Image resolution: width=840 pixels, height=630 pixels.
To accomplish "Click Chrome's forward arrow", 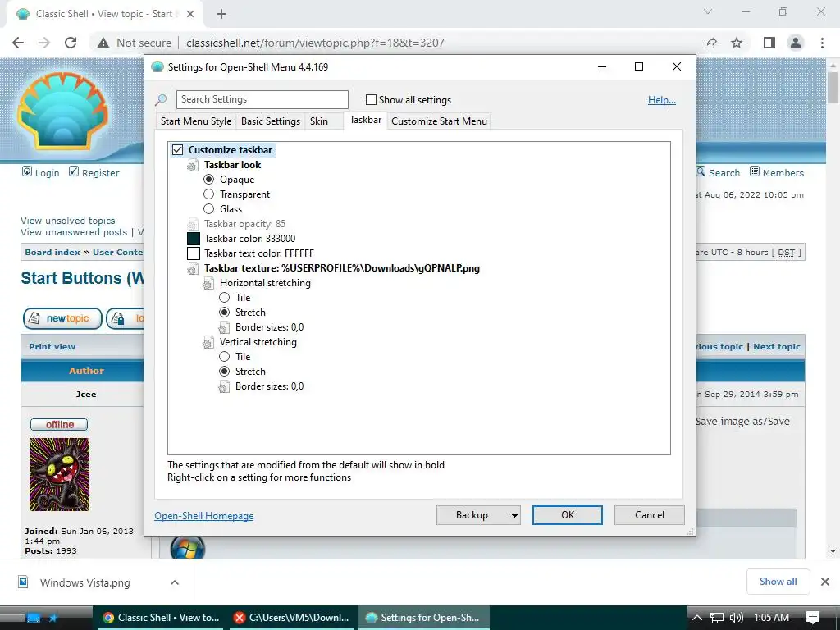I will click(44, 43).
